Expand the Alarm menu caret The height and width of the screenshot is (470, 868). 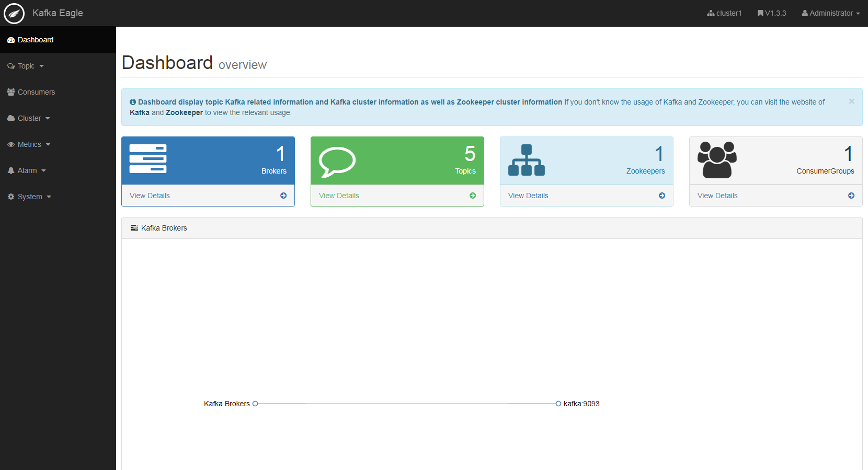[x=44, y=171]
